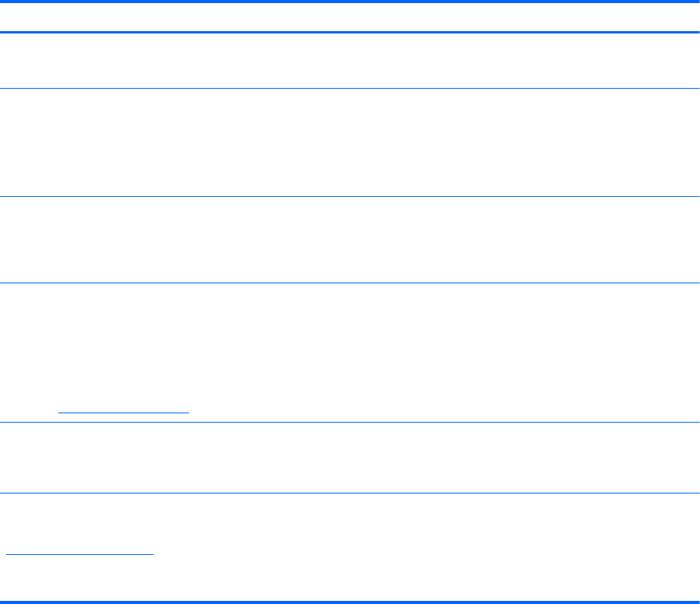Select the first empty table row
The height and width of the screenshot is (604, 700).
349,61
